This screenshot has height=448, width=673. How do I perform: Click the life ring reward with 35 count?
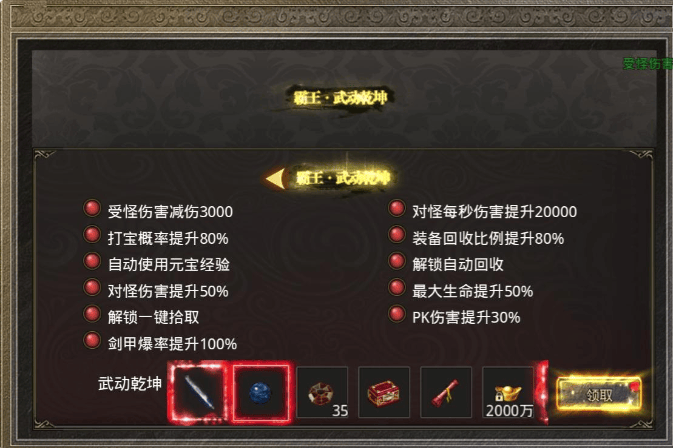pyautogui.click(x=322, y=392)
